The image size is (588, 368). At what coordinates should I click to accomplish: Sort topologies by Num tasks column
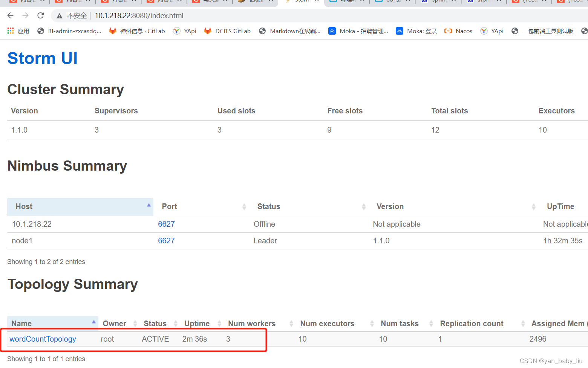coord(406,324)
